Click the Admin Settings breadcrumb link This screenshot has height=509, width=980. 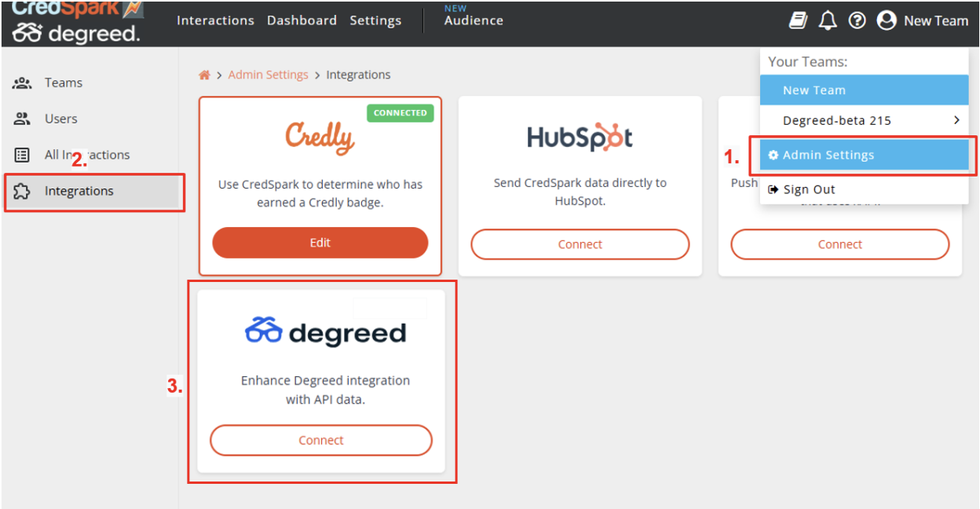pyautogui.click(x=268, y=75)
